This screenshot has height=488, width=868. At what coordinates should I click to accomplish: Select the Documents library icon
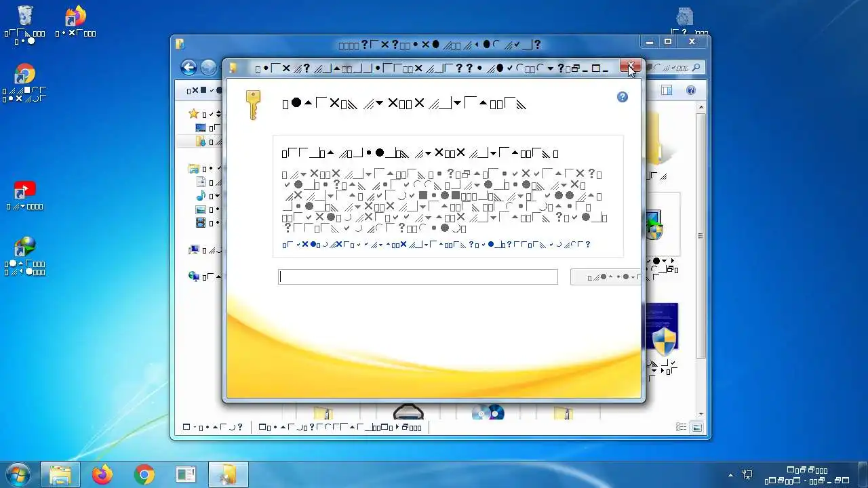[x=201, y=182]
